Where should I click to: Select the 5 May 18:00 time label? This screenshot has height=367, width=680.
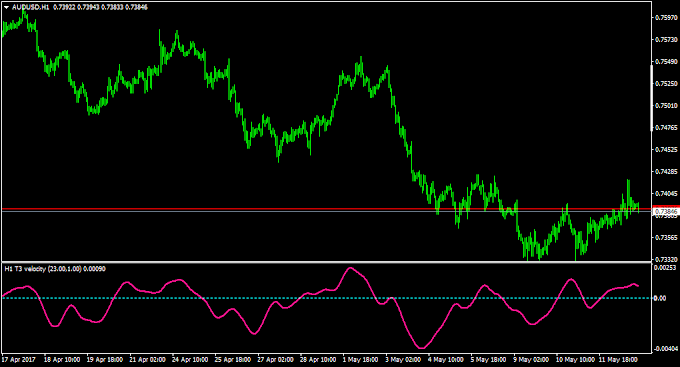tap(488, 360)
